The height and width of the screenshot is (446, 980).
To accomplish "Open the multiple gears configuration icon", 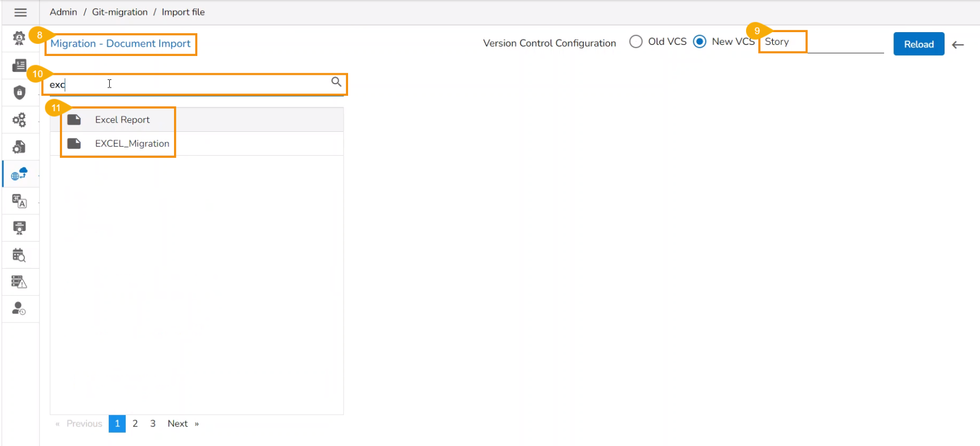I will (x=19, y=120).
